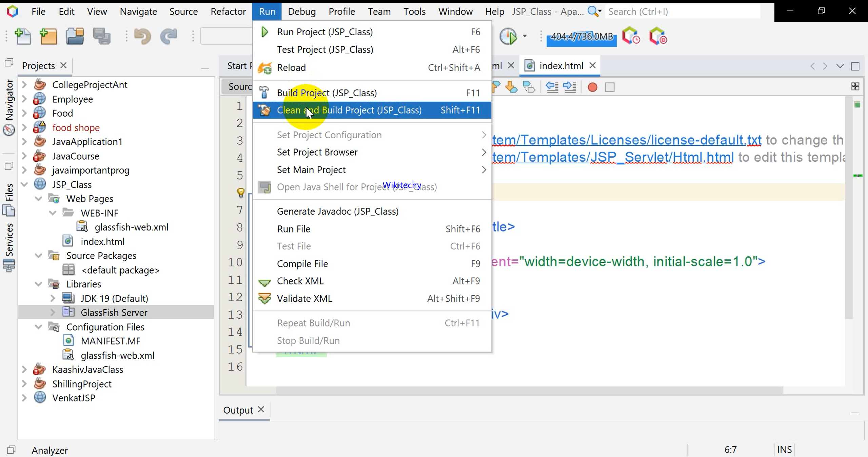868x457 pixels.
Task: Click the Undo arrow icon
Action: 142,36
